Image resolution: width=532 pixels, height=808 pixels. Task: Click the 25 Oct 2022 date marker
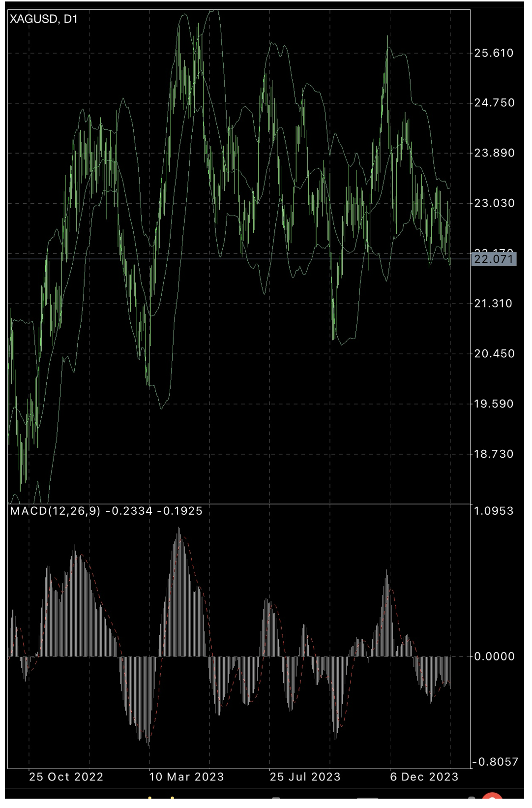coord(66,777)
